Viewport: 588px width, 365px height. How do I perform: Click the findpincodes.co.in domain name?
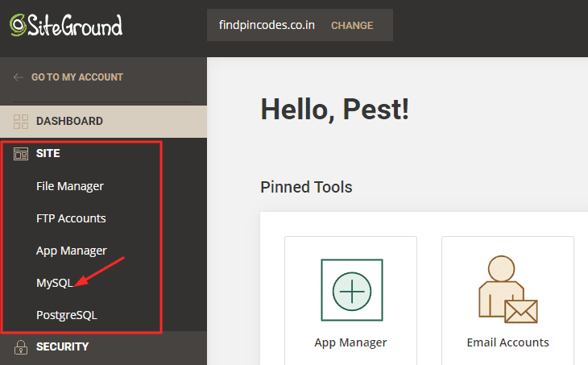pos(267,25)
